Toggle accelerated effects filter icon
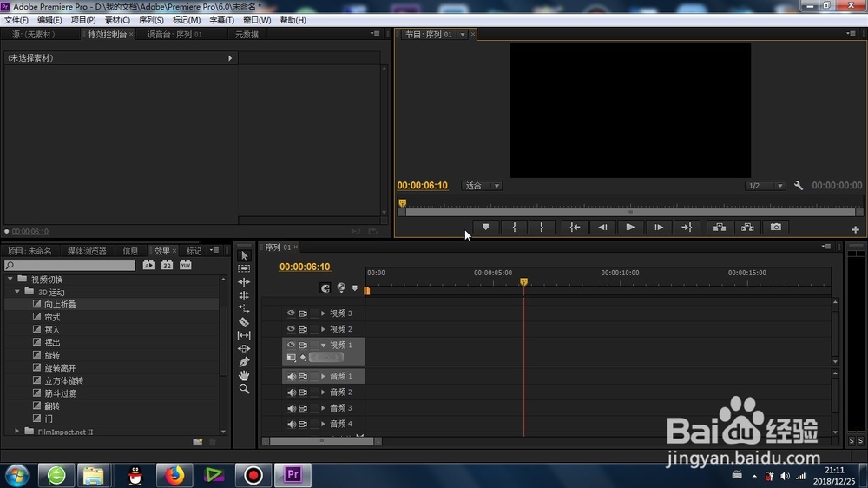 point(148,266)
